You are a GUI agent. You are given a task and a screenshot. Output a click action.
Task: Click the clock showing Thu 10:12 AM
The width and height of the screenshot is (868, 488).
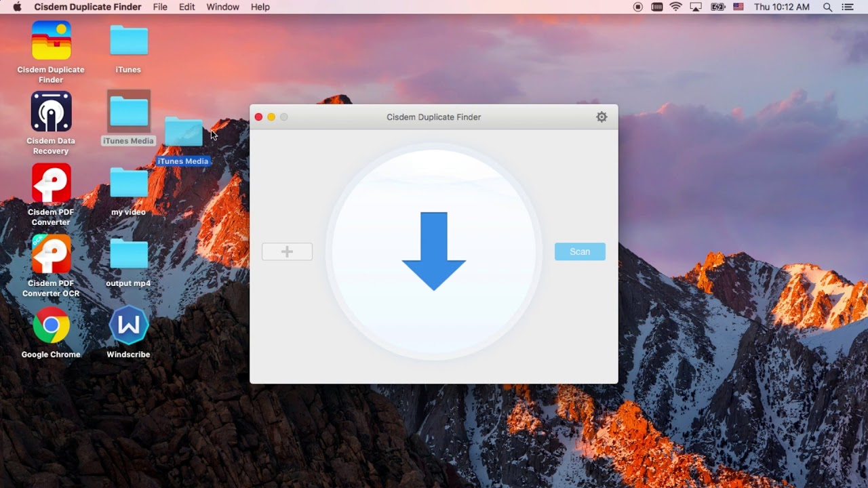782,7
